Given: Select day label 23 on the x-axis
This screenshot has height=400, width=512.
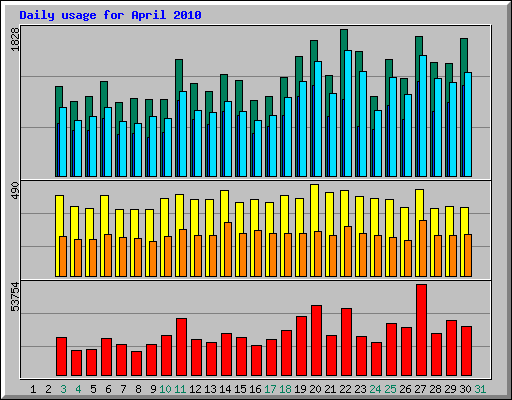Looking at the screenshot, I should click(360, 389).
